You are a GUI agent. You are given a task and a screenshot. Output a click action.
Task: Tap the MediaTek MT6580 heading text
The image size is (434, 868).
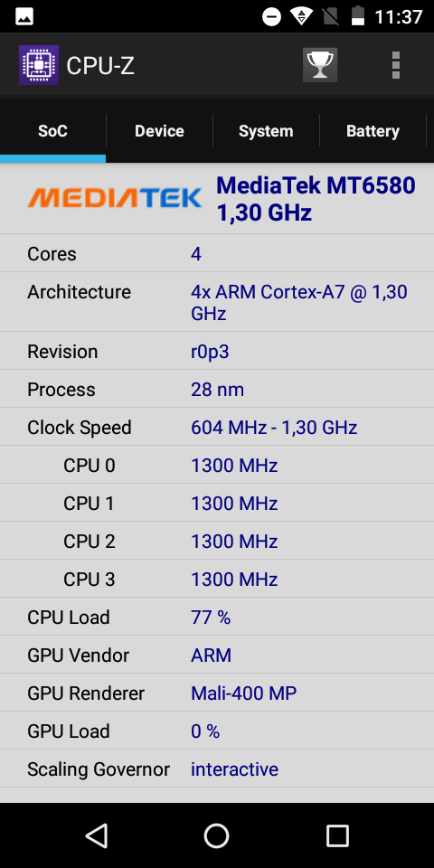coord(316,199)
